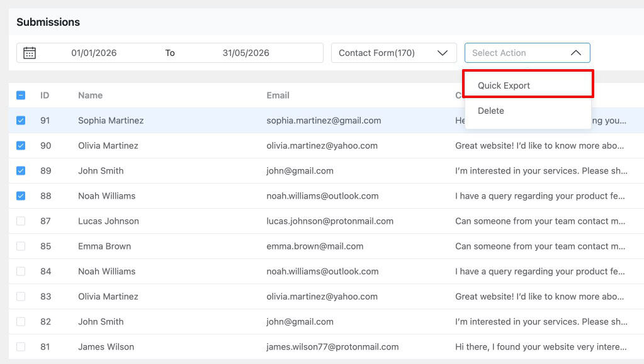Click the Name column header

pyautogui.click(x=91, y=95)
